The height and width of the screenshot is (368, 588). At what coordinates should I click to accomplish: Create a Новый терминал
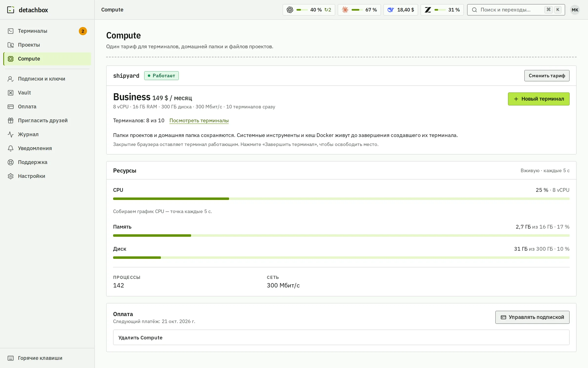(x=539, y=99)
